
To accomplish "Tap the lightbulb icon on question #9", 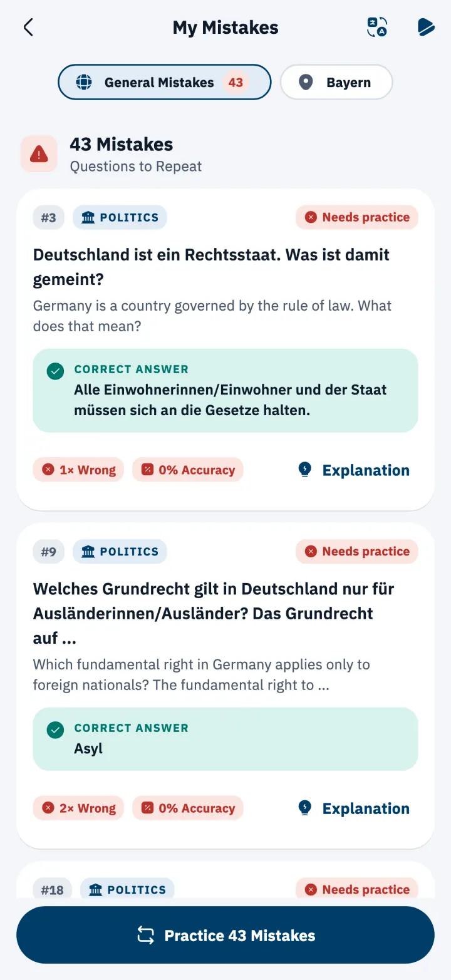I will coord(305,808).
